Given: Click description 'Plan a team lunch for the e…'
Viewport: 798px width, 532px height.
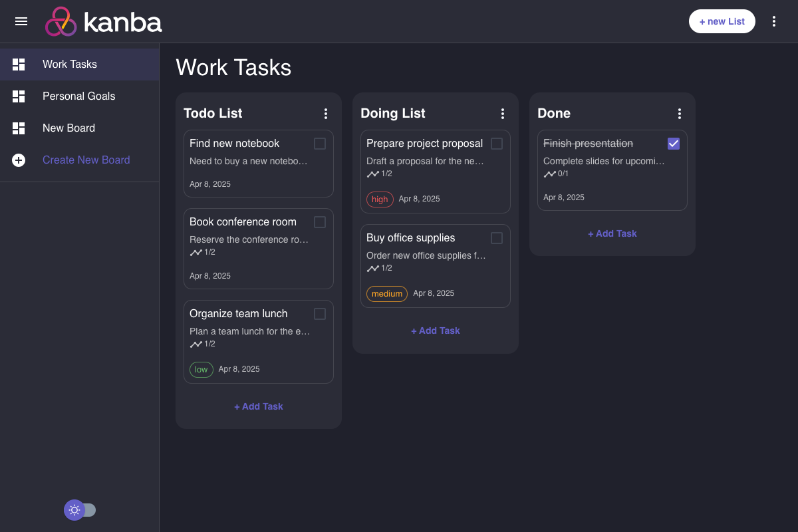Looking at the screenshot, I should point(250,331).
